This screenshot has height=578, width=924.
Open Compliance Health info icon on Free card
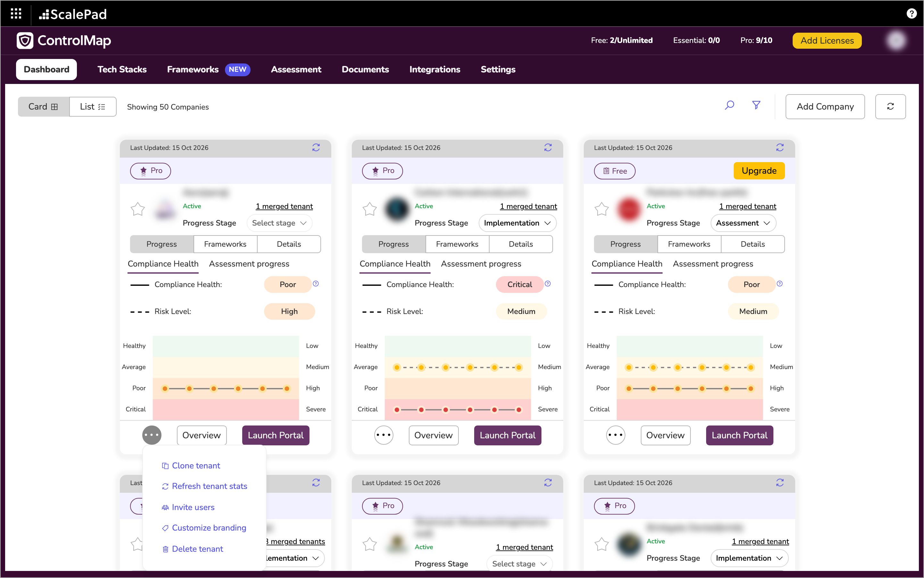pos(780,284)
